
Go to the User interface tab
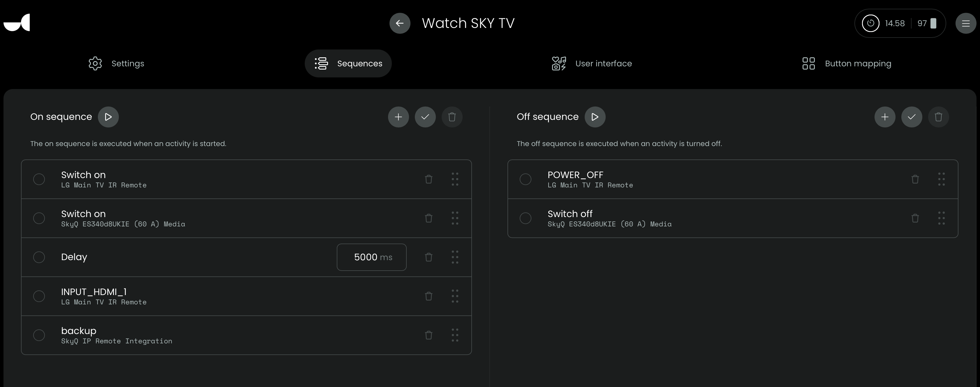[x=592, y=63]
